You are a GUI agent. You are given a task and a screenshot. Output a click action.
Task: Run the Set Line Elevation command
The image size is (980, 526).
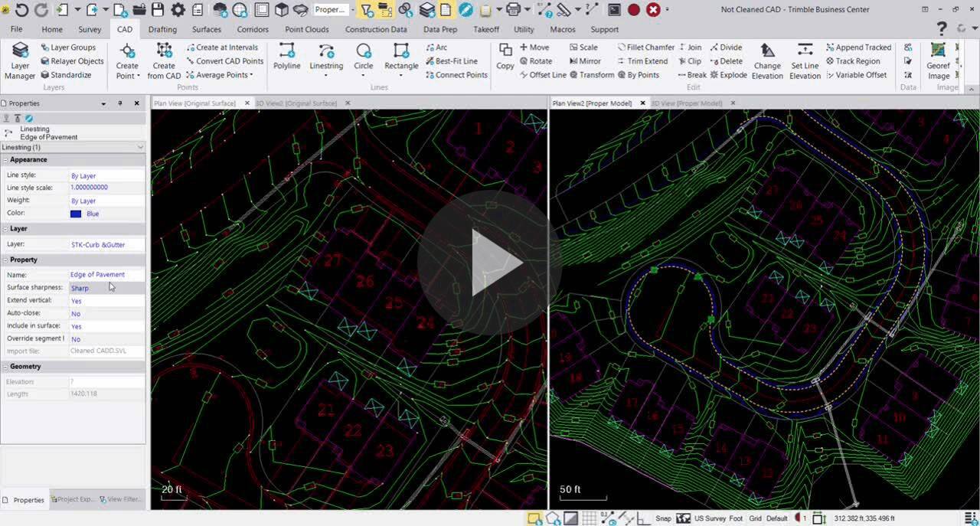(x=805, y=61)
